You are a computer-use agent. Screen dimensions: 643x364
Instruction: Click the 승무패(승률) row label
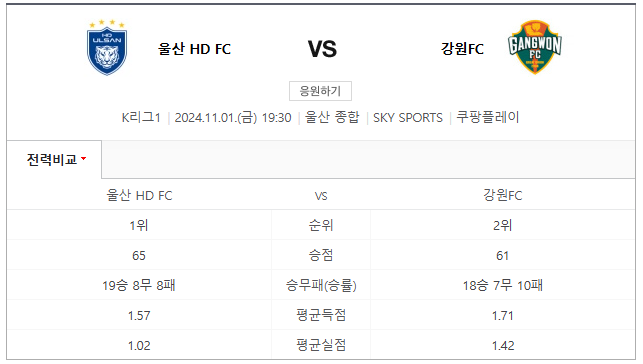[x=321, y=285]
